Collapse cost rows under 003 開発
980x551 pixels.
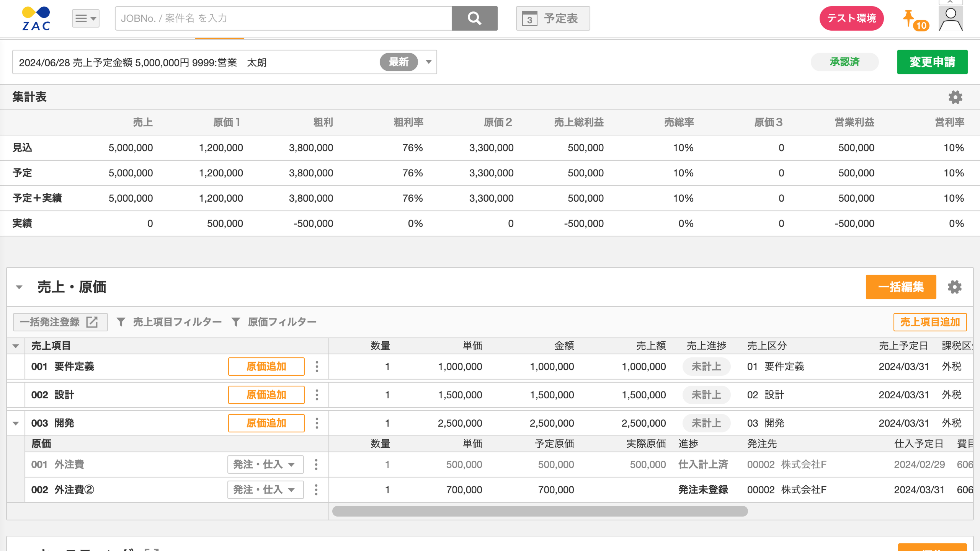coord(16,423)
